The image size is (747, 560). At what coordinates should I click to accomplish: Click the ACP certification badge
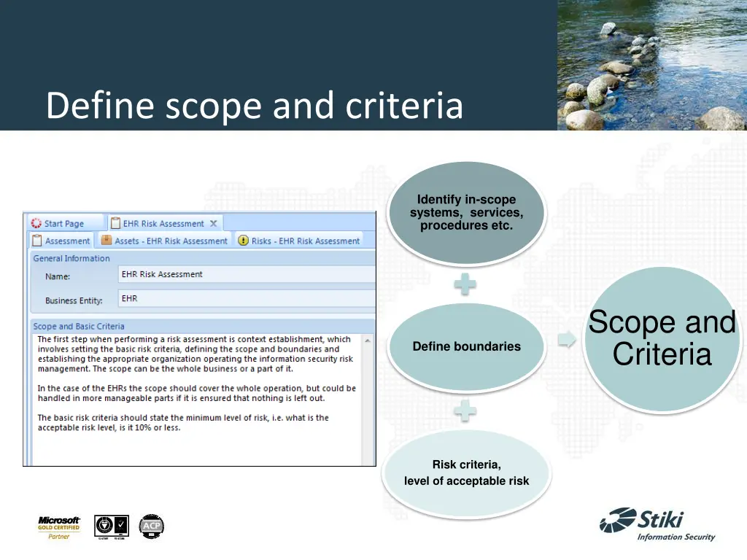(x=152, y=526)
